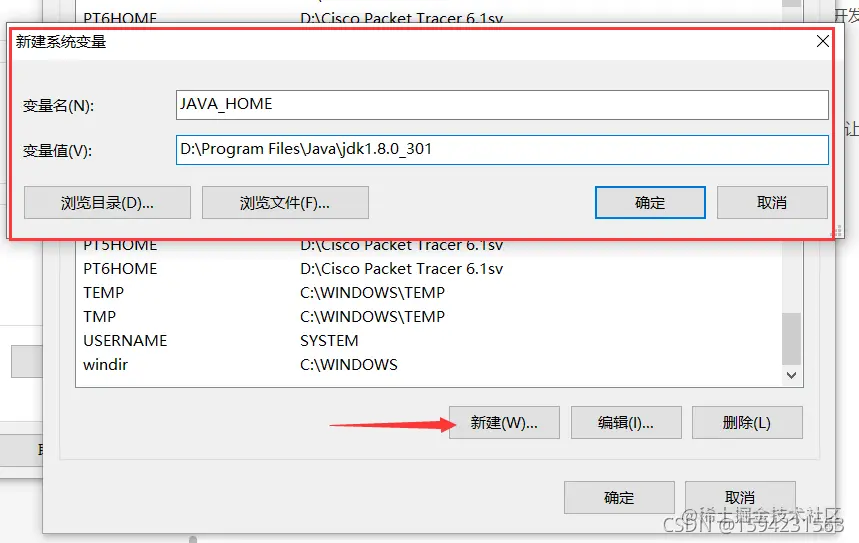Cancel the new system variable dialog
Viewport: 859px width, 543px height.
click(772, 203)
